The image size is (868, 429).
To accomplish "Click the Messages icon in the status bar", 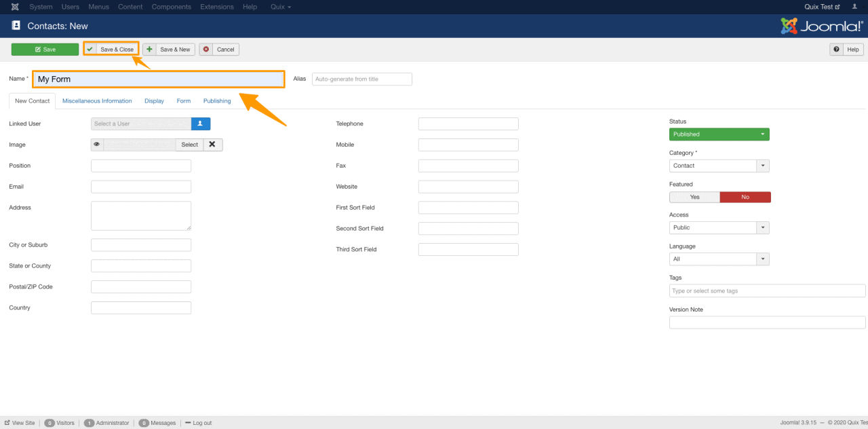I will pos(144,422).
